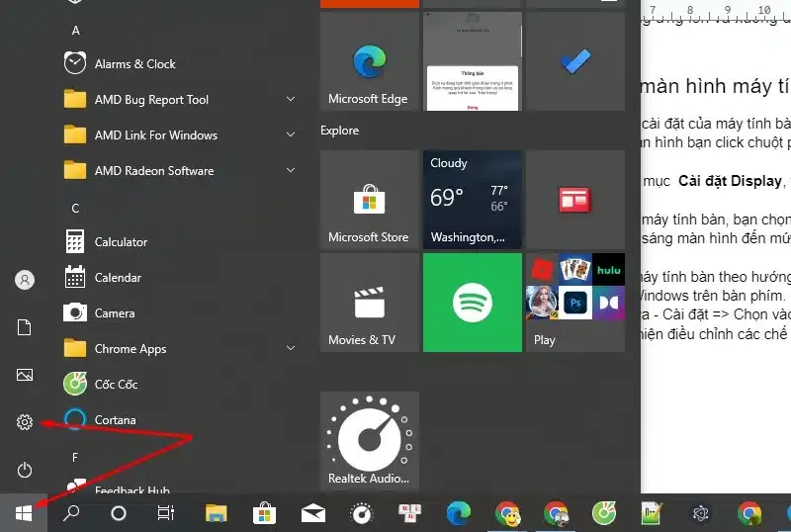Open the Microsoft Edge tile
Screen dimensions: 791x532
click(x=369, y=61)
